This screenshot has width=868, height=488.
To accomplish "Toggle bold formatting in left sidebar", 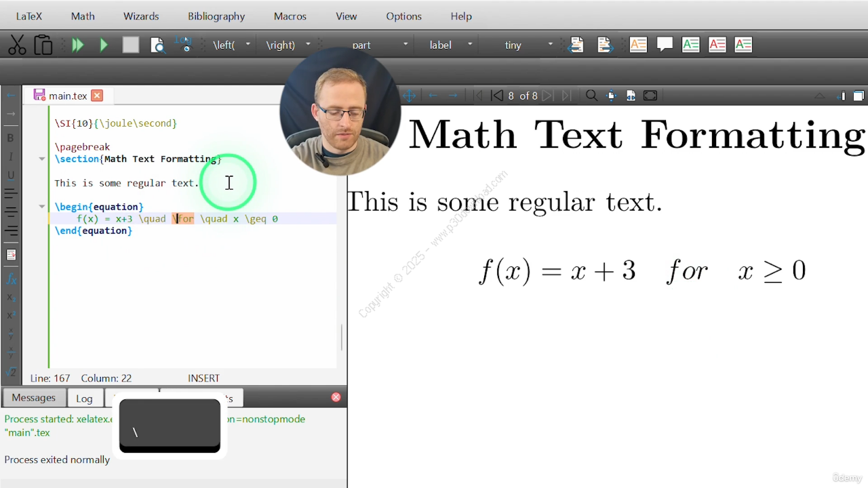I will (x=11, y=138).
